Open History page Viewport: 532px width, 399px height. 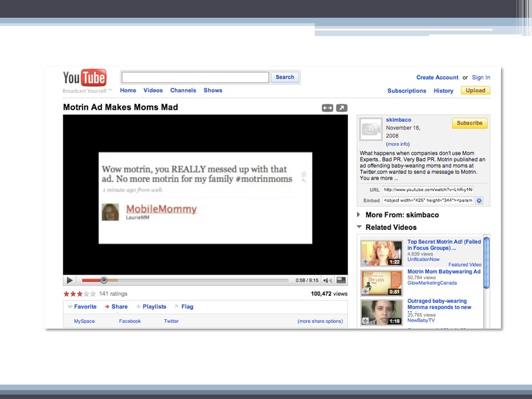coord(443,90)
